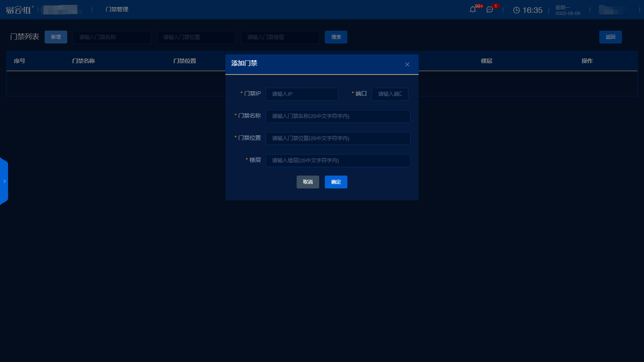Expand the left sidebar arrow handle
The image size is (644, 362).
[4, 181]
